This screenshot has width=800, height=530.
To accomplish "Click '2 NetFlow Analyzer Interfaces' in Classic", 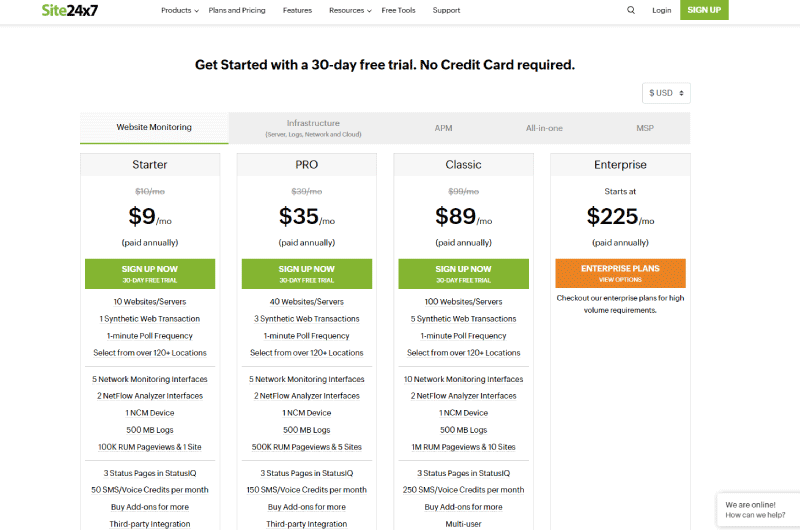I will [463, 396].
